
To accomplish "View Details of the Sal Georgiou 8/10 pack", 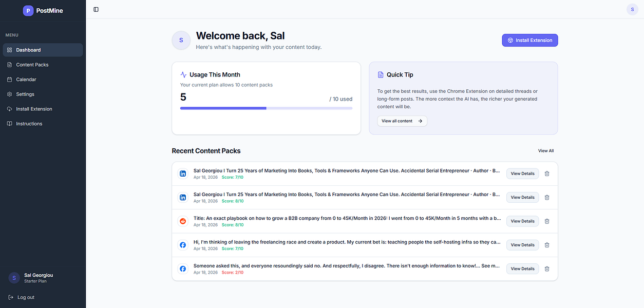I will 523,197.
